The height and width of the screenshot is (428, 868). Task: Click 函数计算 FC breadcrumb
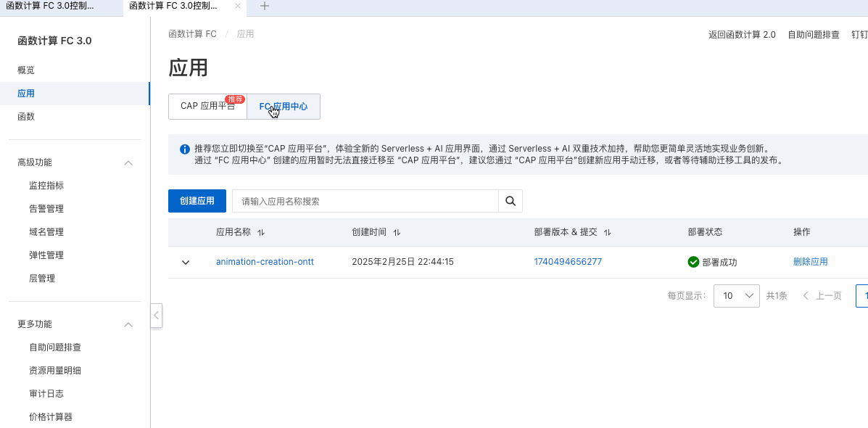(x=192, y=34)
